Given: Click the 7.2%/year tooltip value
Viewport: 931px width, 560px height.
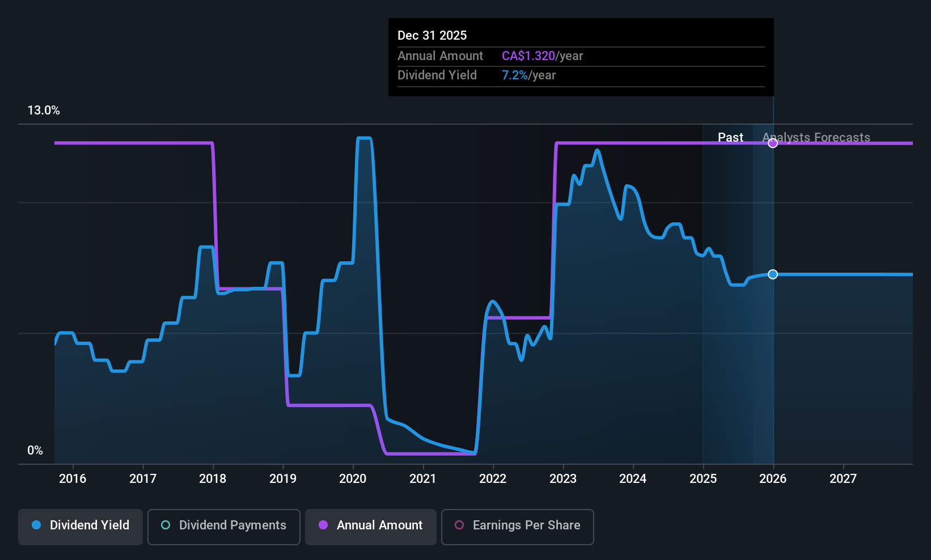Looking at the screenshot, I should tap(528, 75).
